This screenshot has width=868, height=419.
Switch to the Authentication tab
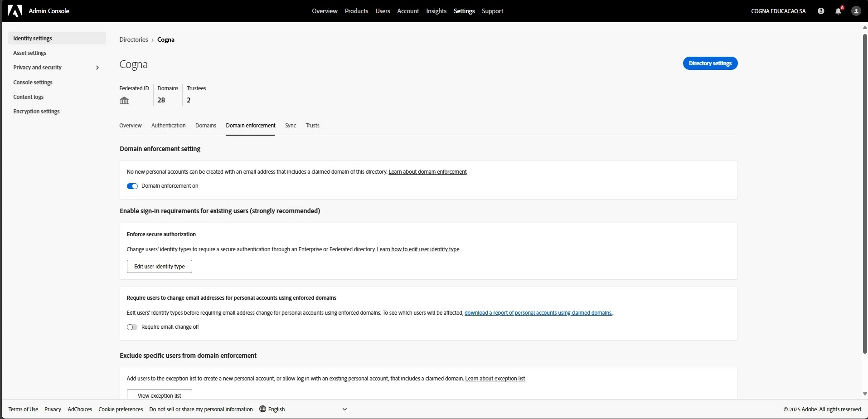point(168,126)
